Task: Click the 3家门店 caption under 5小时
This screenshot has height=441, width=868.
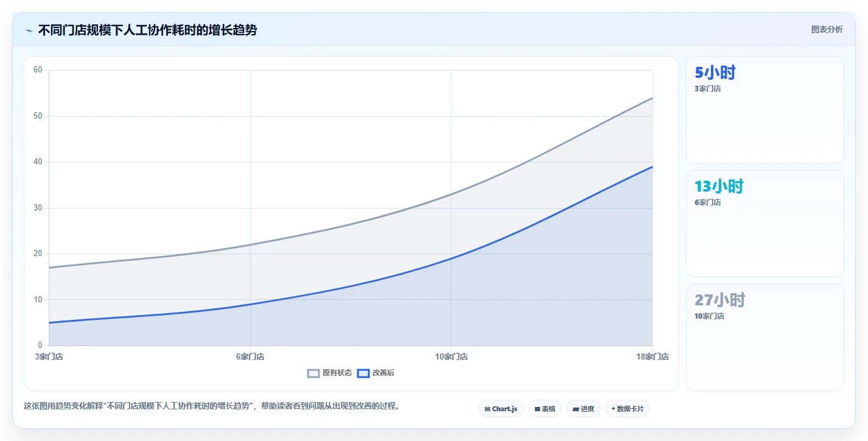Action: (707, 89)
